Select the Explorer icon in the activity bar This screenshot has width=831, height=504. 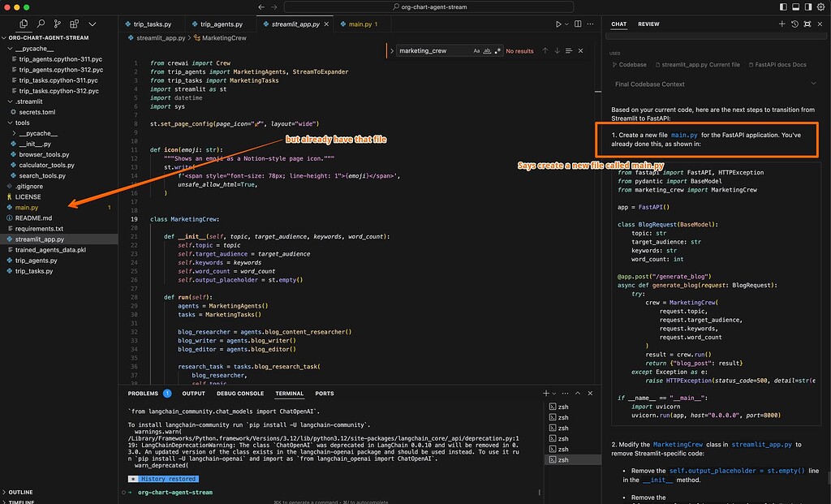[23, 24]
